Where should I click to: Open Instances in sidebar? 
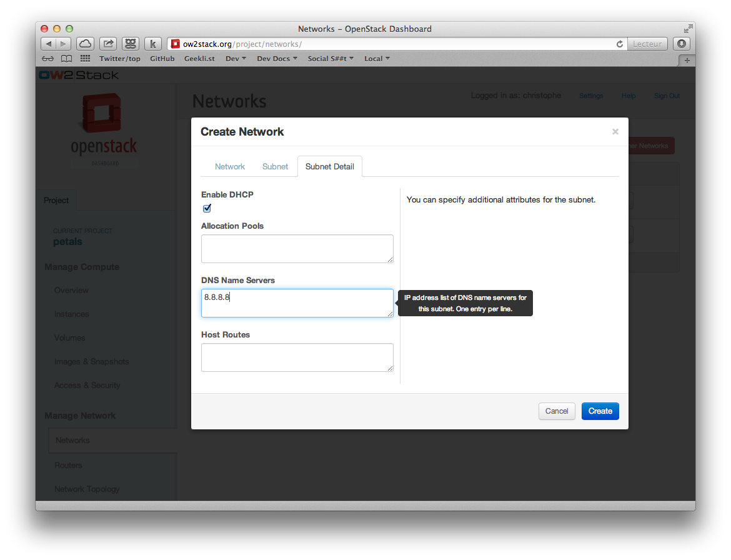[71, 314]
